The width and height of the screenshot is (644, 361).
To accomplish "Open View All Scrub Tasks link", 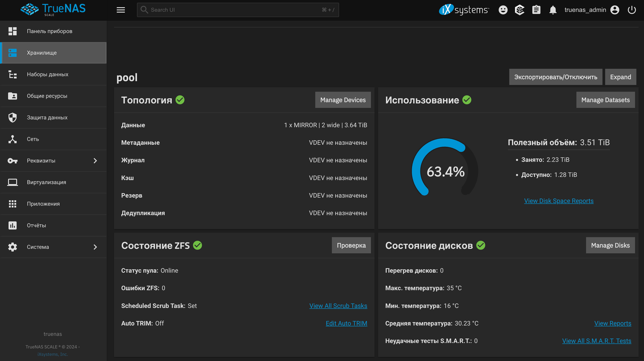I will (338, 306).
